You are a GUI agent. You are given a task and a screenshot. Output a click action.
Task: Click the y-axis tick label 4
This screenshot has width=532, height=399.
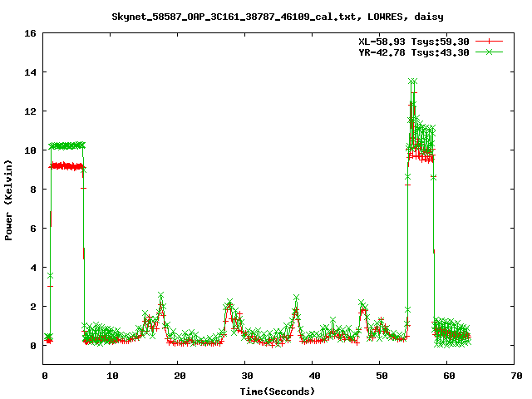pos(33,268)
